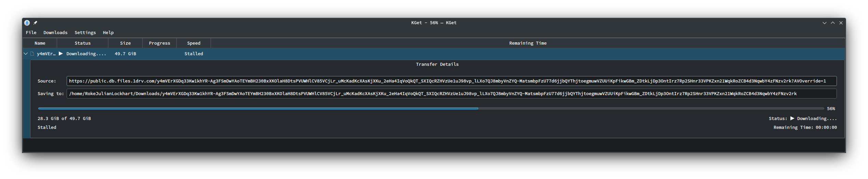Click the Source URL field
The image size is (868, 179).
(x=452, y=81)
